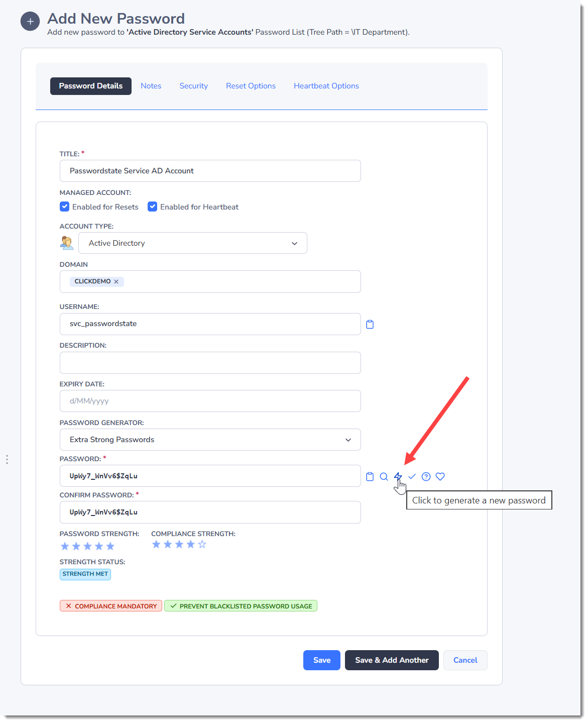The image size is (588, 723).
Task: Click the generate new password lightning icon
Action: click(398, 476)
